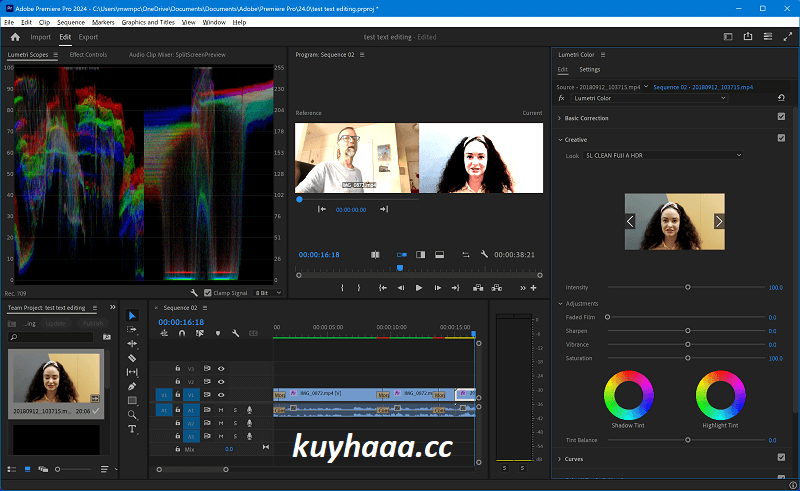Select the Track Select Forward tool
Screen dimensions: 800x491
[x=132, y=330]
